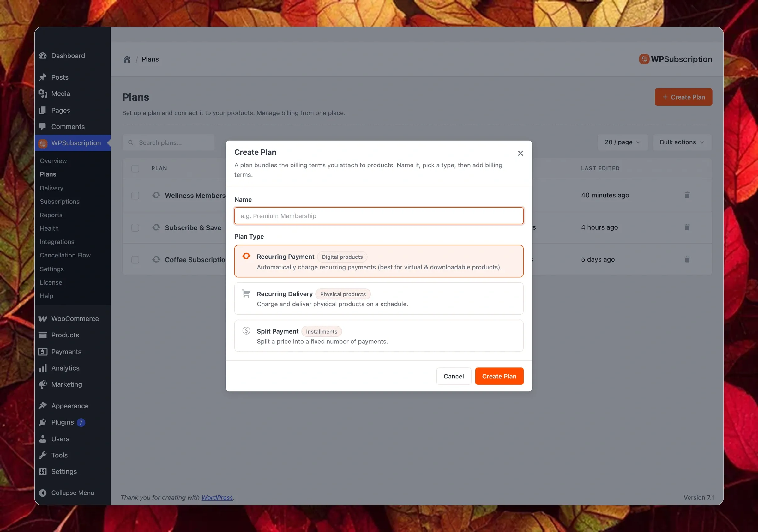Click the WooCommerce logo icon
The width and height of the screenshot is (758, 532).
point(43,319)
